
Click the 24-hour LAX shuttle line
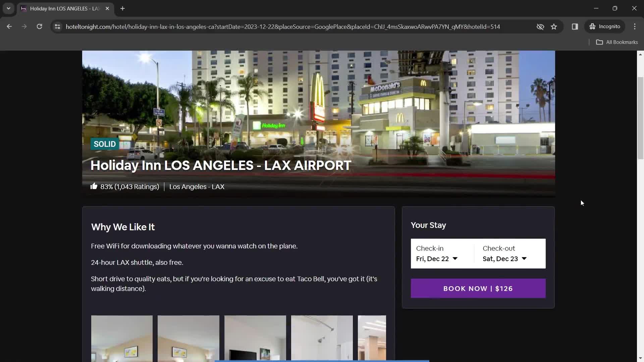coord(137,262)
